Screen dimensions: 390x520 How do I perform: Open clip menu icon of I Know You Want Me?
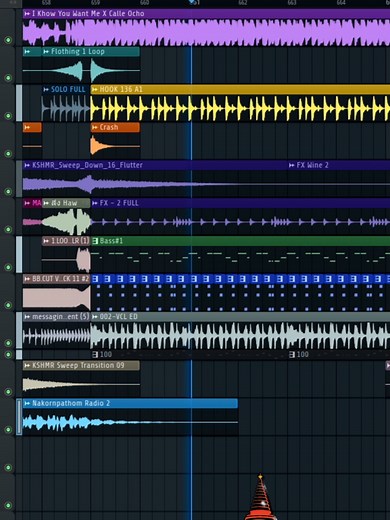(x=27, y=14)
